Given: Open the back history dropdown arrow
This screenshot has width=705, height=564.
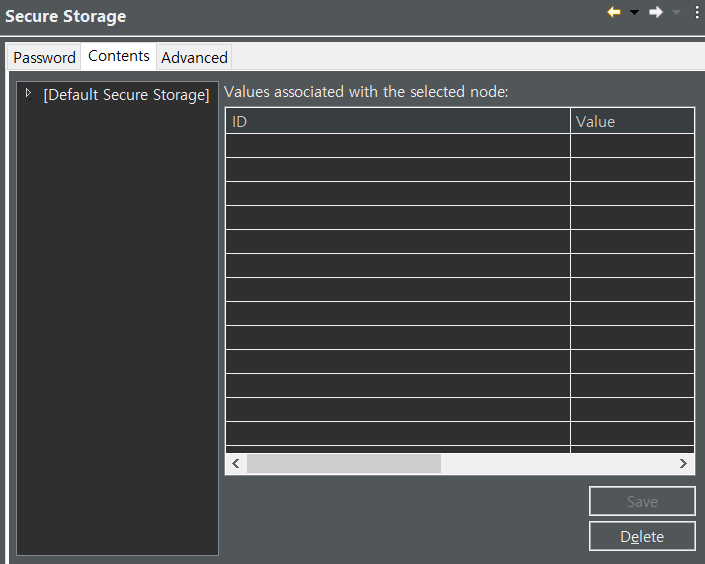Looking at the screenshot, I should pyautogui.click(x=634, y=13).
